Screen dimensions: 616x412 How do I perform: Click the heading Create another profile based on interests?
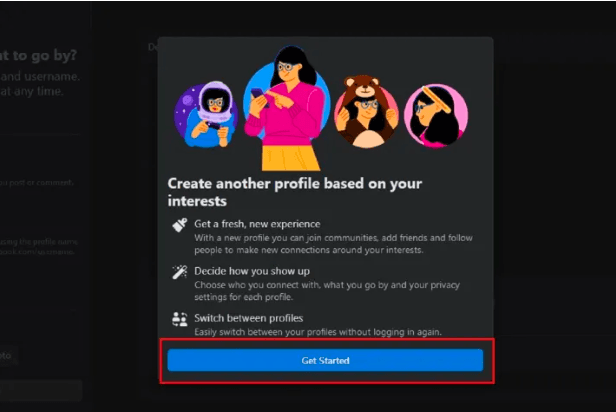(x=295, y=192)
